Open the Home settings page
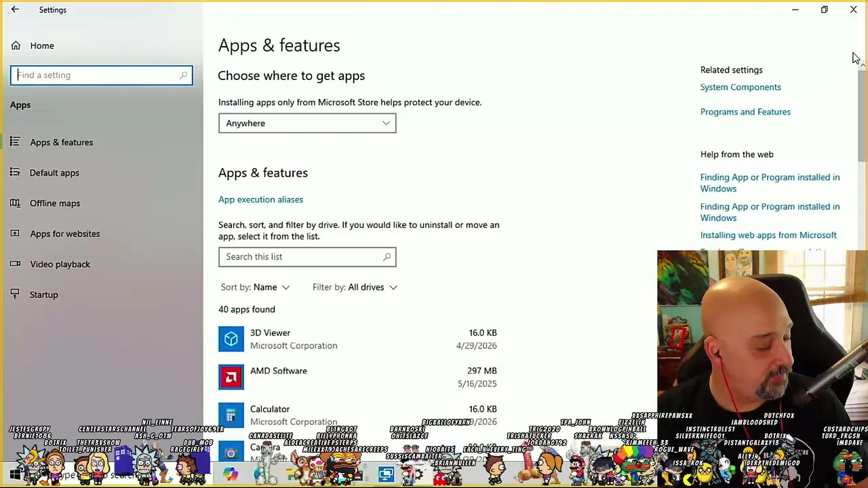Screen dimensions: 868x488 click(42, 45)
